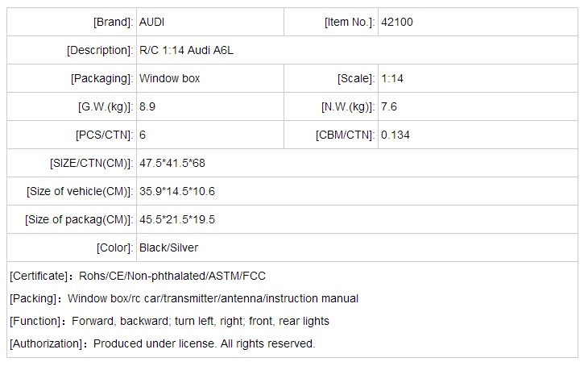This screenshot has width=588, height=366.
Task: Select the PCS/CTN value 6
Action: pyautogui.click(x=143, y=135)
